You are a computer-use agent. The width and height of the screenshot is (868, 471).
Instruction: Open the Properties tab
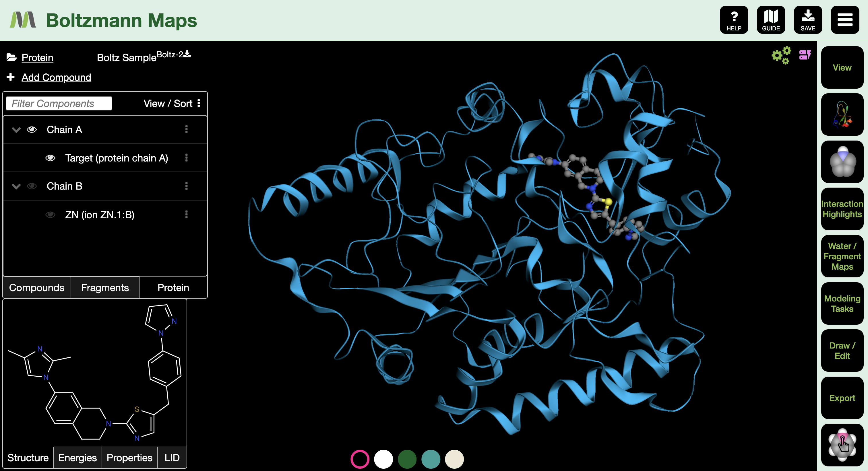point(129,458)
